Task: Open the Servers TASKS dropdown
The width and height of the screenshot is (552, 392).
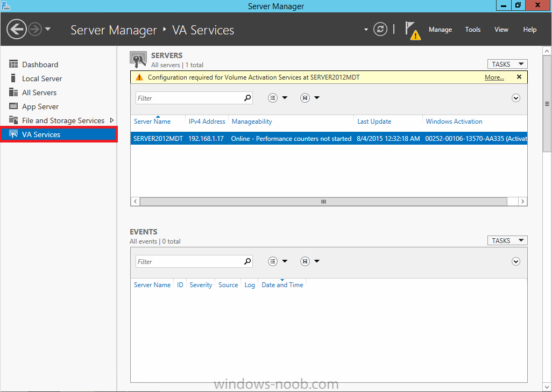Action: point(507,64)
